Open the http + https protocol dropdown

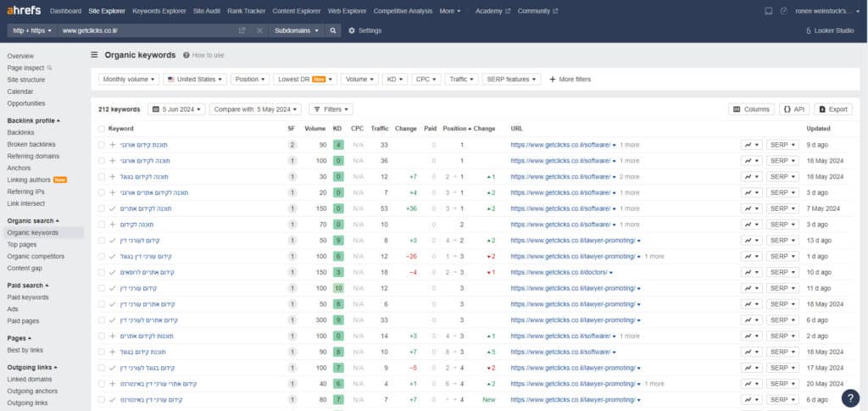32,31
